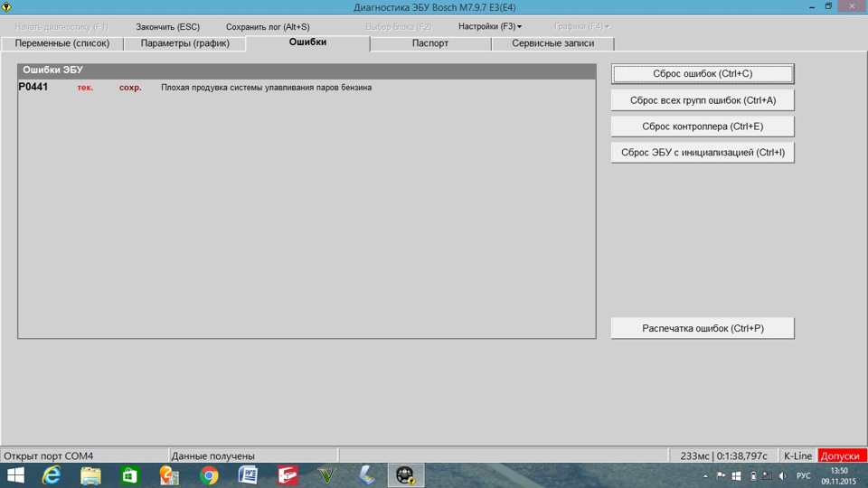Open Microsoft Word from the taskbar
Image resolution: width=868 pixels, height=488 pixels.
(x=248, y=475)
